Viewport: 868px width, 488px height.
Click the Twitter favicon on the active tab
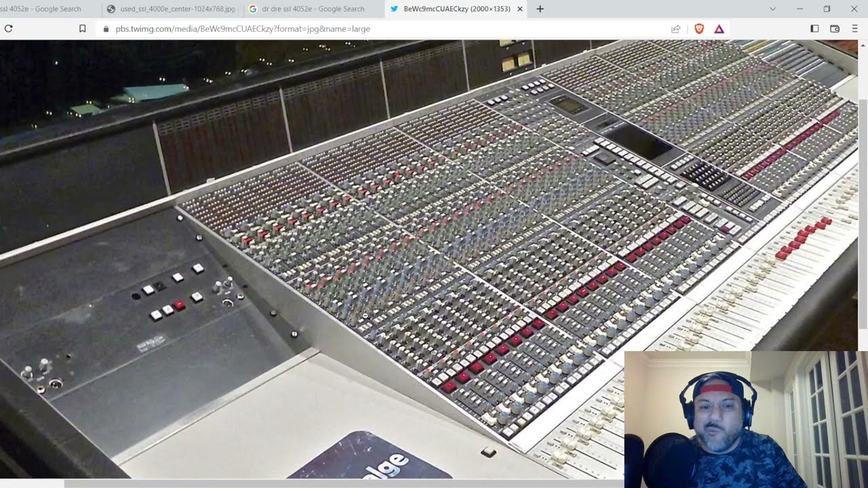pyautogui.click(x=394, y=9)
